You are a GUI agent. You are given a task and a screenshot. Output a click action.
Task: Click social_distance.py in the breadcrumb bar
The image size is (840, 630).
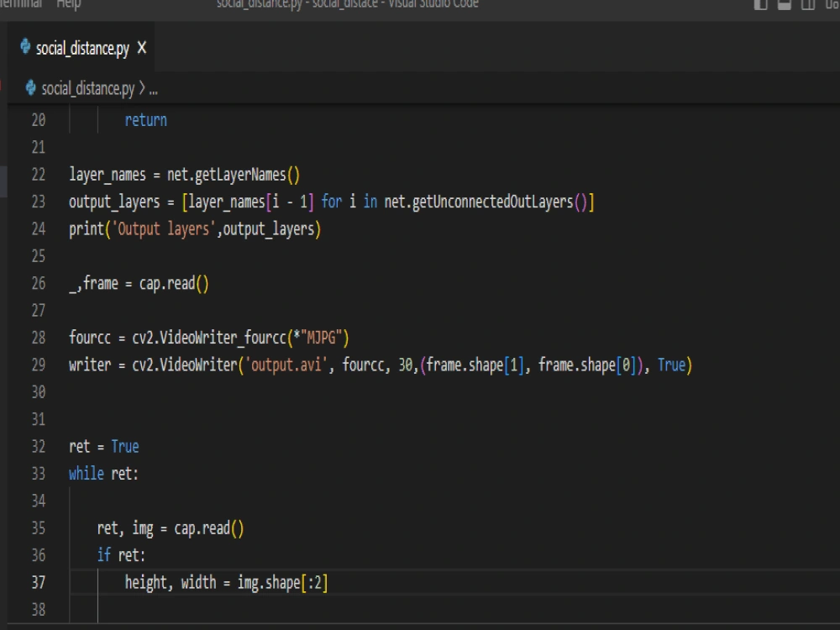(x=88, y=88)
